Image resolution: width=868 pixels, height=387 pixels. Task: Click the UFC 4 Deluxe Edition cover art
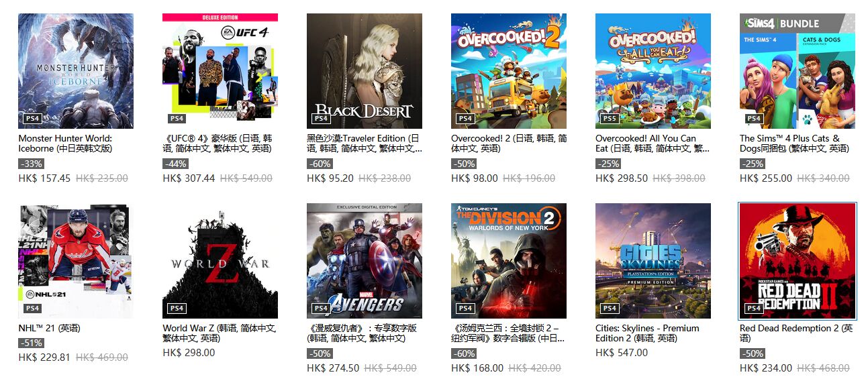point(220,71)
